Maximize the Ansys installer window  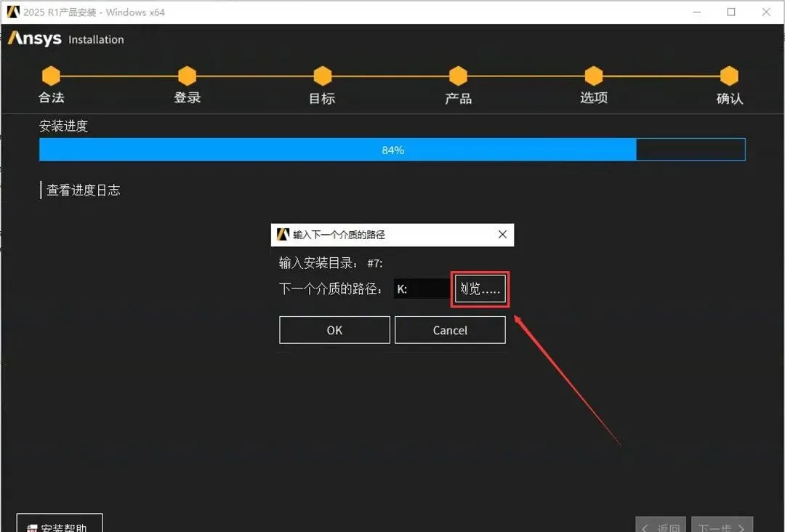(731, 12)
